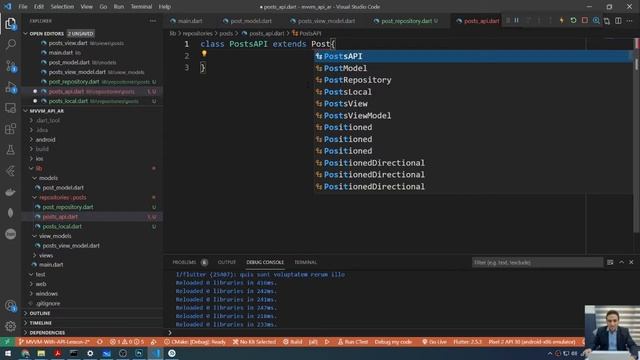Switch to the Terminal panel tab
Viewport: 640px width, 360px height.
click(x=305, y=262)
